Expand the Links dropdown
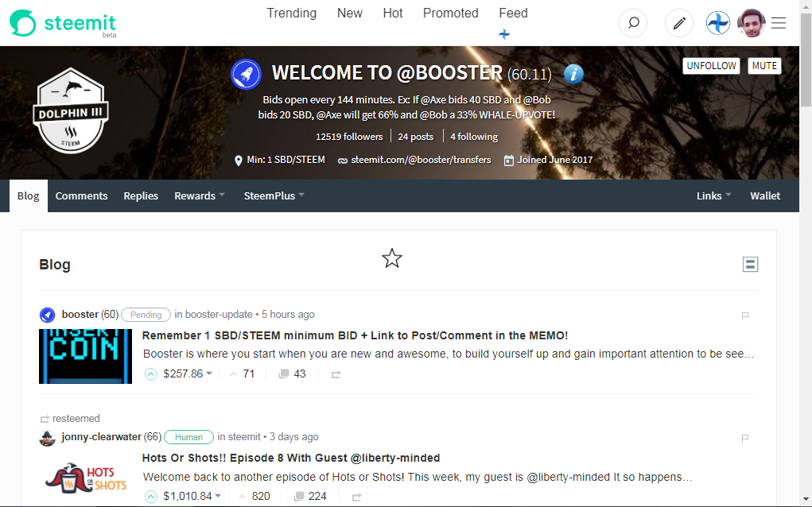The image size is (812, 507). click(x=713, y=195)
